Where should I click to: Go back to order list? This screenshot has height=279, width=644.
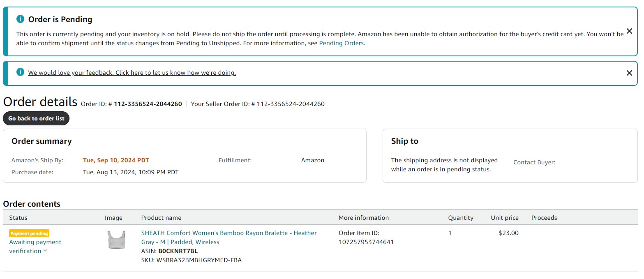[x=36, y=118]
